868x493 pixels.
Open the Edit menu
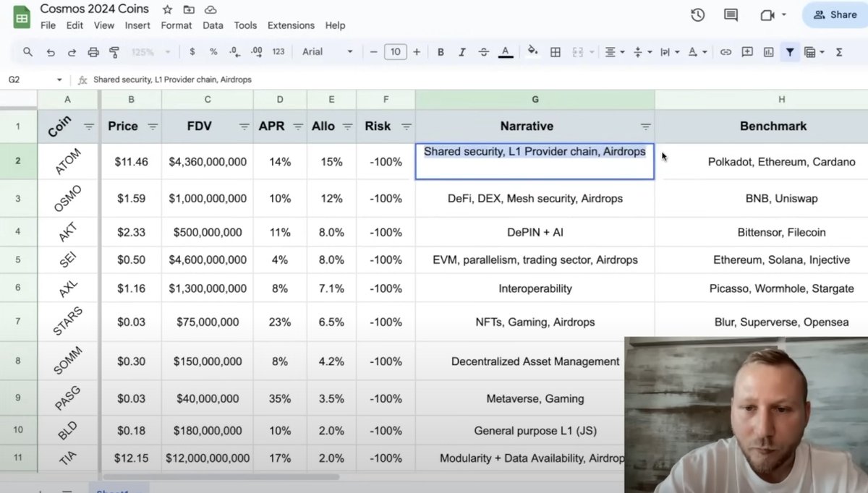pyautogui.click(x=75, y=25)
